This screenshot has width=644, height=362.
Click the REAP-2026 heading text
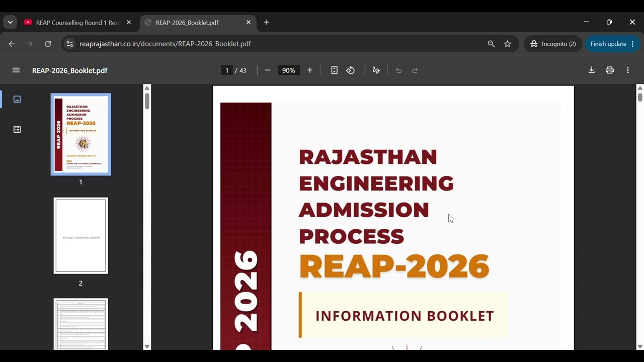(x=394, y=266)
